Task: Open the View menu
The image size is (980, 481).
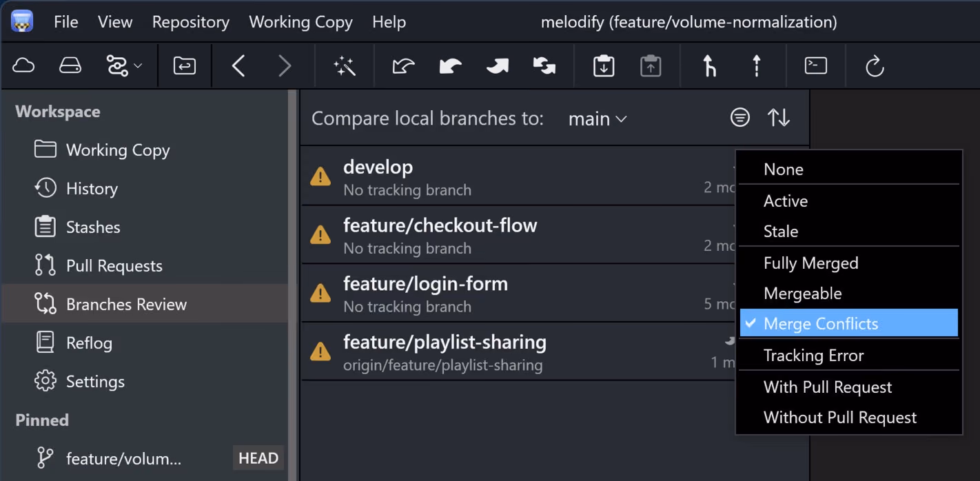Action: coord(115,22)
